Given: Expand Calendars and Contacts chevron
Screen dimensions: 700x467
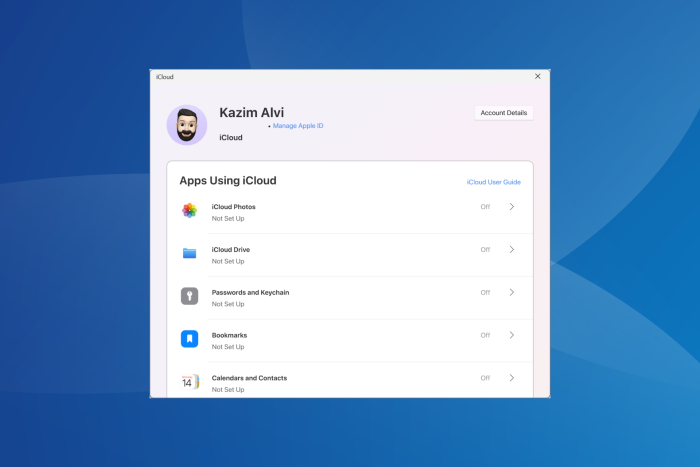Looking at the screenshot, I should [512, 378].
